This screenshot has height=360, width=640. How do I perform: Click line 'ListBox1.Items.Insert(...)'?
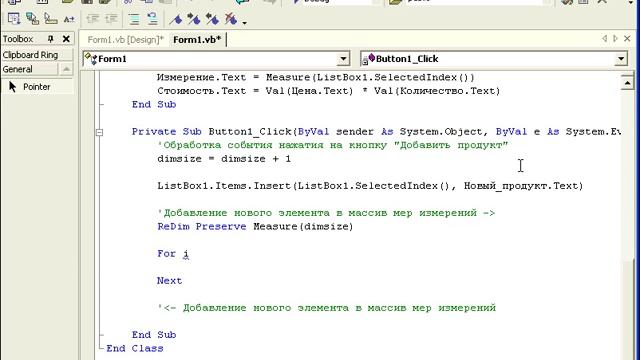pyautogui.click(x=370, y=186)
